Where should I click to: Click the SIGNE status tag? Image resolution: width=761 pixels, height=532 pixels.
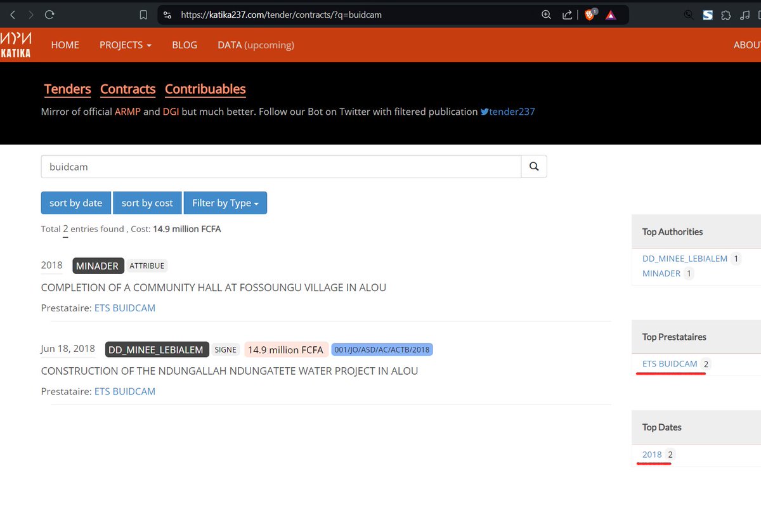[225, 349]
